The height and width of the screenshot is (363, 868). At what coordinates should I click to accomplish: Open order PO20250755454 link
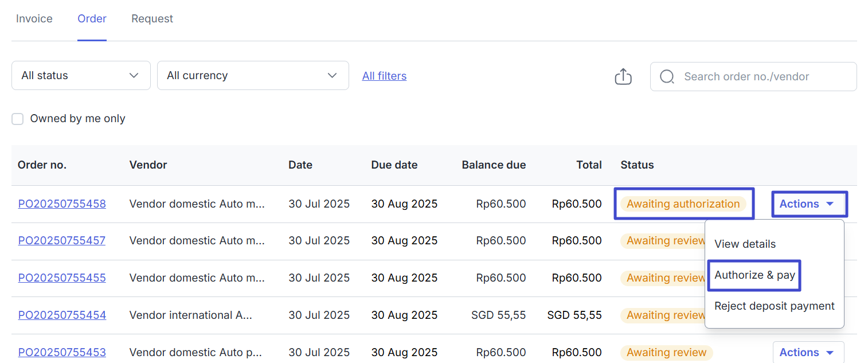[62, 315]
